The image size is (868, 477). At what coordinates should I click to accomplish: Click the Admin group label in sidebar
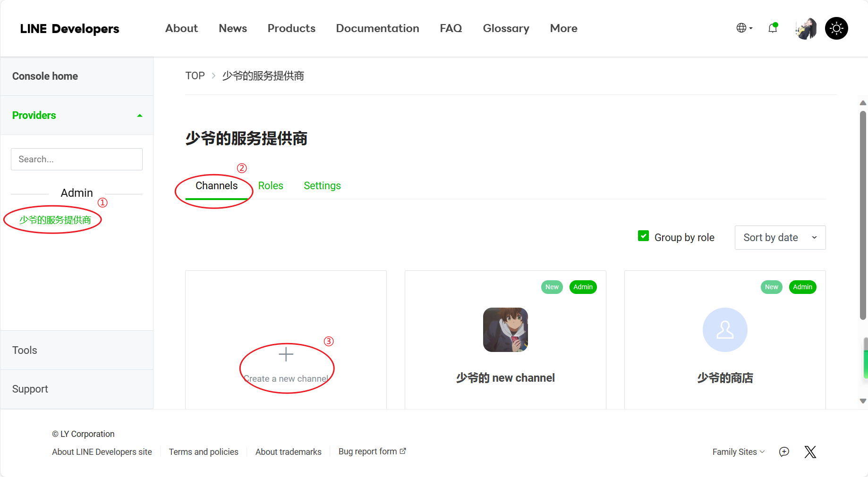77,193
